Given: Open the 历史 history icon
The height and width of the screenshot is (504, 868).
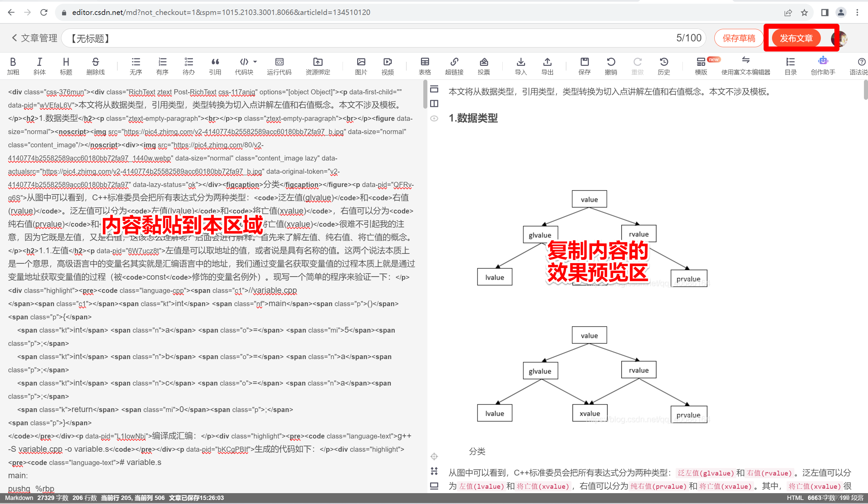Looking at the screenshot, I should [x=663, y=62].
